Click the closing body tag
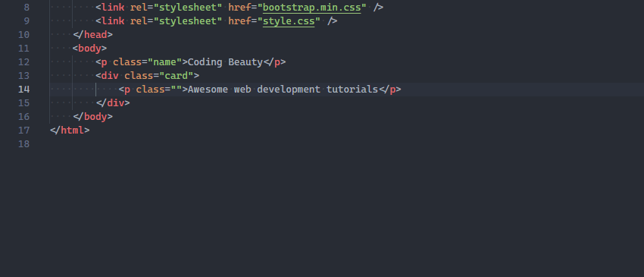Image resolution: width=644 pixels, height=277 pixels. coord(93,116)
